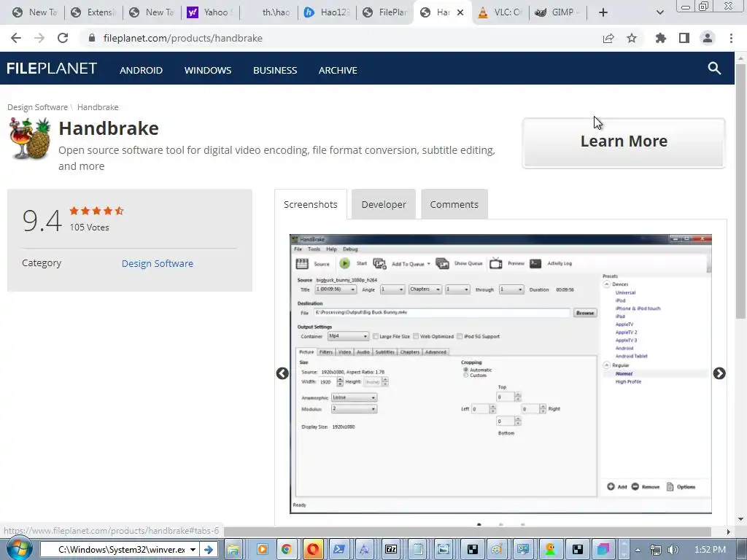Reload the FilePlanet page
Viewport: 747px width, 560px height.
point(63,38)
